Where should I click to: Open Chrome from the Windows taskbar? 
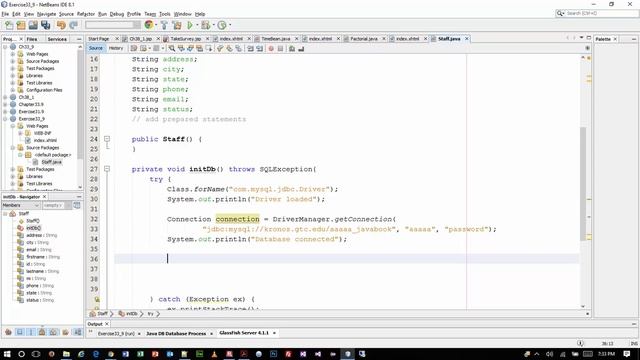(111, 354)
